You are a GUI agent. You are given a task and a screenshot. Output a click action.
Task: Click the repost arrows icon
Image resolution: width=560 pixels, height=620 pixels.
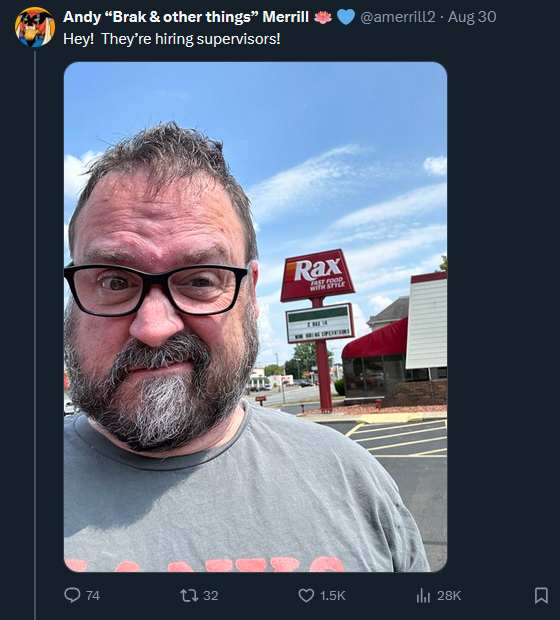189,595
